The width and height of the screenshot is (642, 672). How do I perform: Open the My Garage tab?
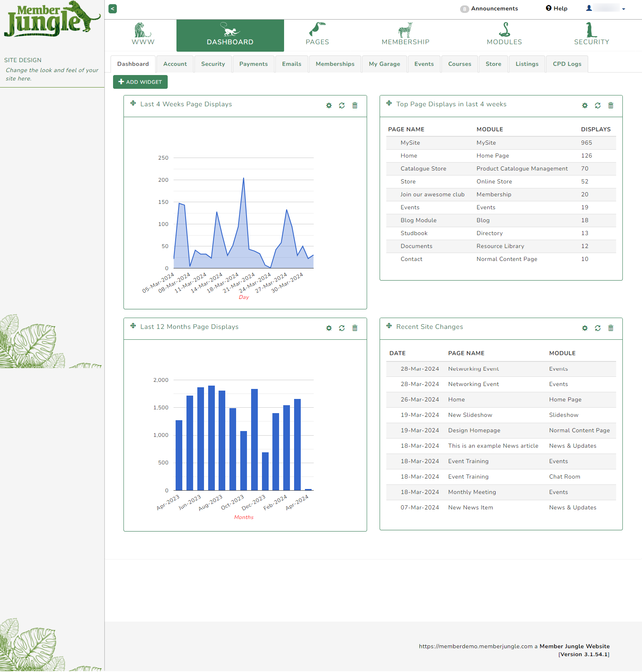(384, 64)
